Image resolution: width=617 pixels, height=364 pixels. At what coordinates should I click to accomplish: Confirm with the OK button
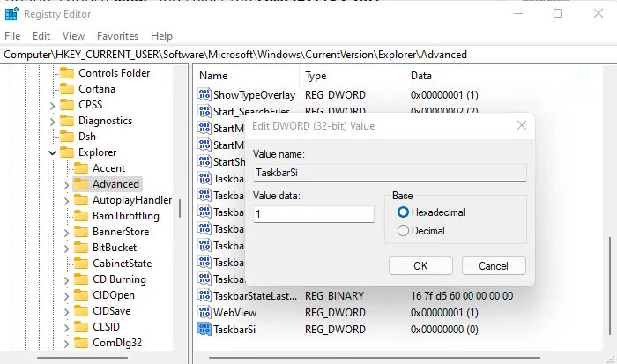[420, 266]
